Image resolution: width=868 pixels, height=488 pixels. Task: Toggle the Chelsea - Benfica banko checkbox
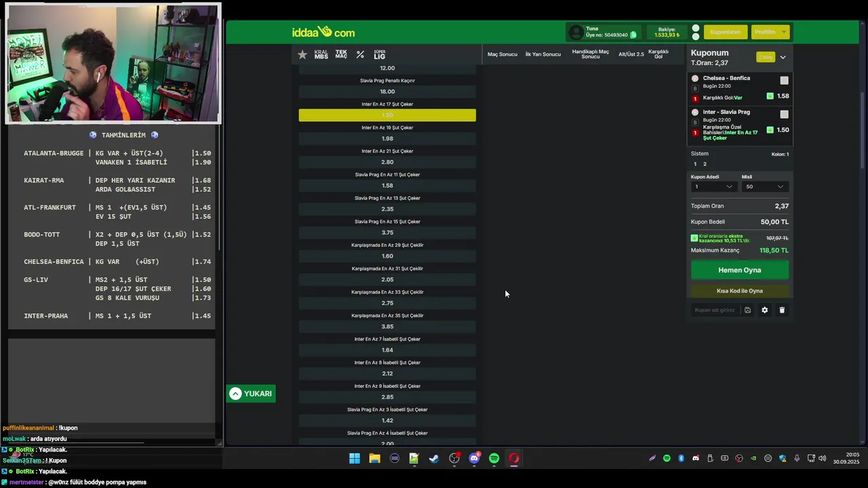tap(784, 81)
